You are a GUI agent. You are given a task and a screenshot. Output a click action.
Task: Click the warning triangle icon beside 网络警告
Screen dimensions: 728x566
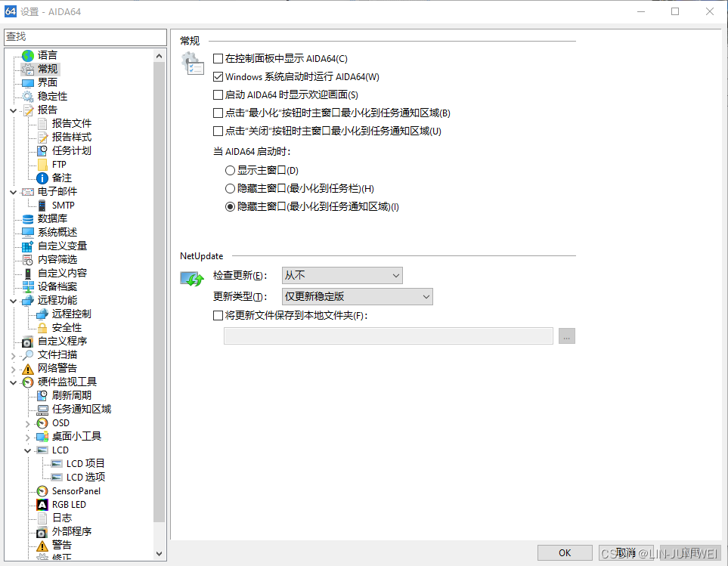pos(28,369)
